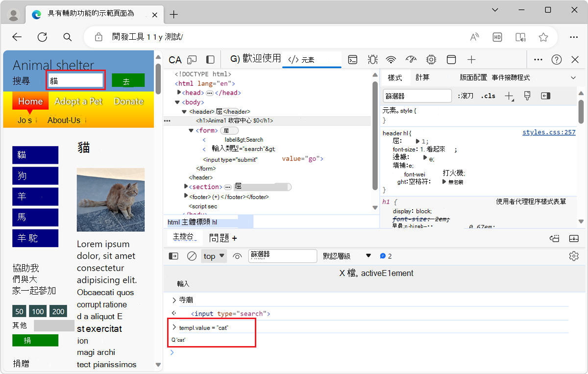Open the Computed tab
The image size is (588, 374).
click(422, 77)
